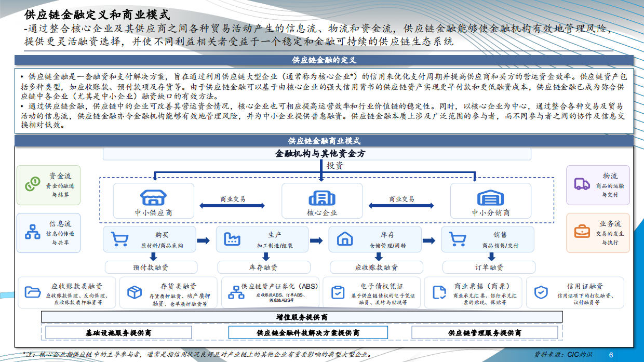The width and height of the screenshot is (644, 362).
Task: Click the 加工制造/组装 text
Action: [274, 246]
